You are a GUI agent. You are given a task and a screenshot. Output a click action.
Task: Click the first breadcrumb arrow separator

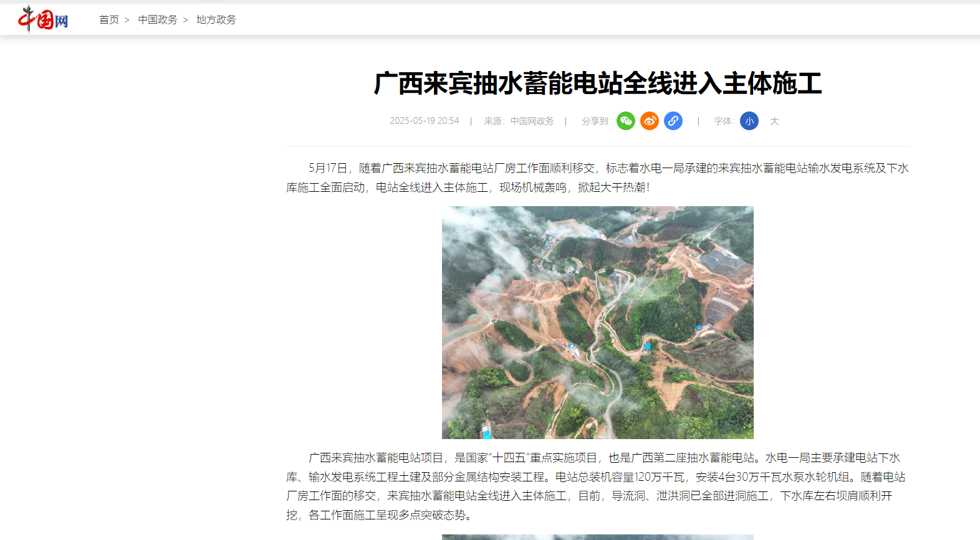(127, 20)
